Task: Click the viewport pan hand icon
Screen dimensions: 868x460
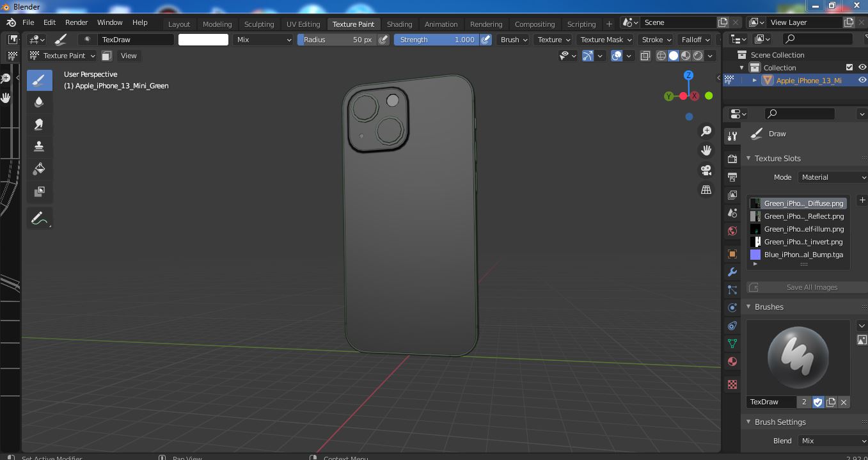Action: (706, 150)
